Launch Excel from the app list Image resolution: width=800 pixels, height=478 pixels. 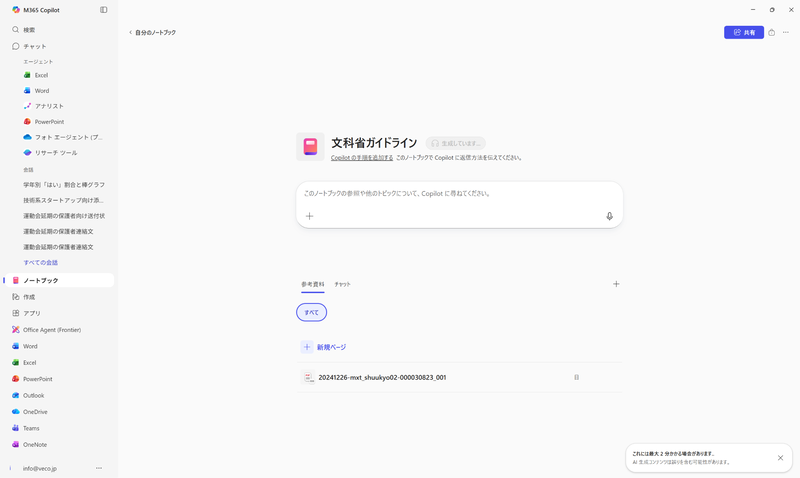coord(59,362)
